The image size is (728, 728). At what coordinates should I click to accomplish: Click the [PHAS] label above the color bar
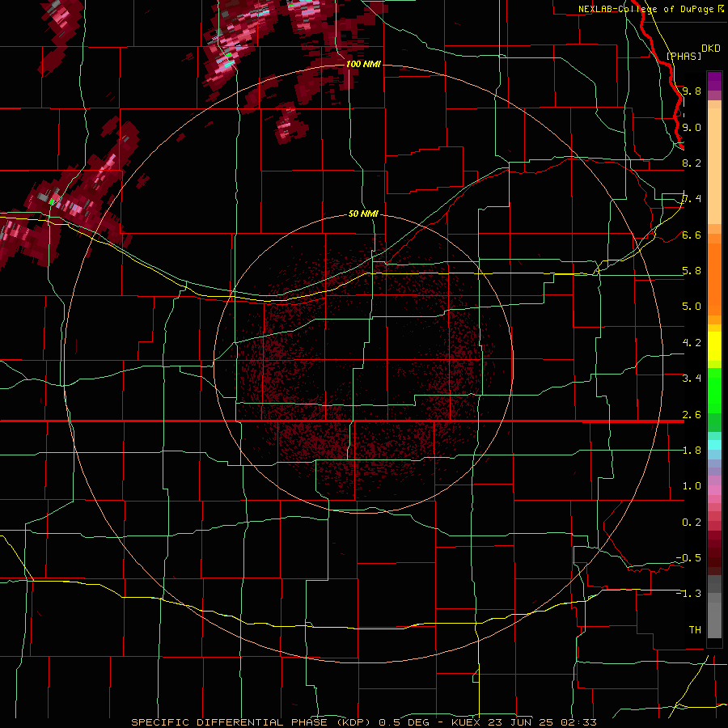point(684,56)
